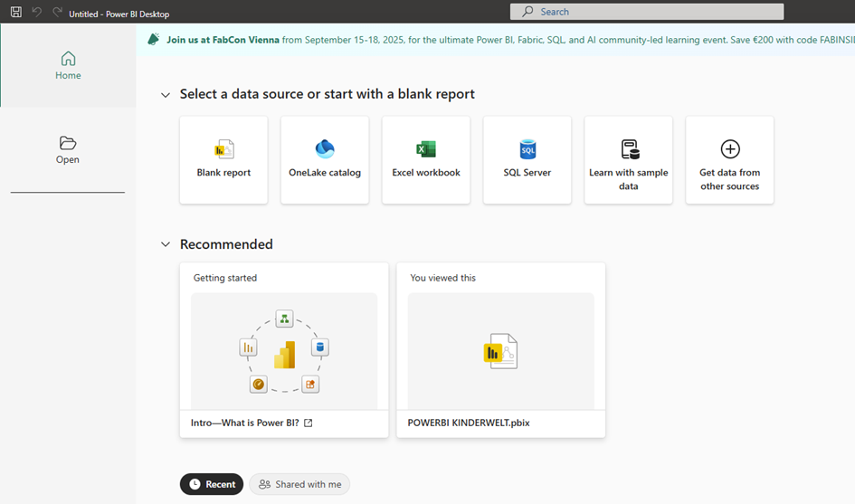The image size is (855, 504).
Task: Click the plus icon for other sources
Action: 730,149
